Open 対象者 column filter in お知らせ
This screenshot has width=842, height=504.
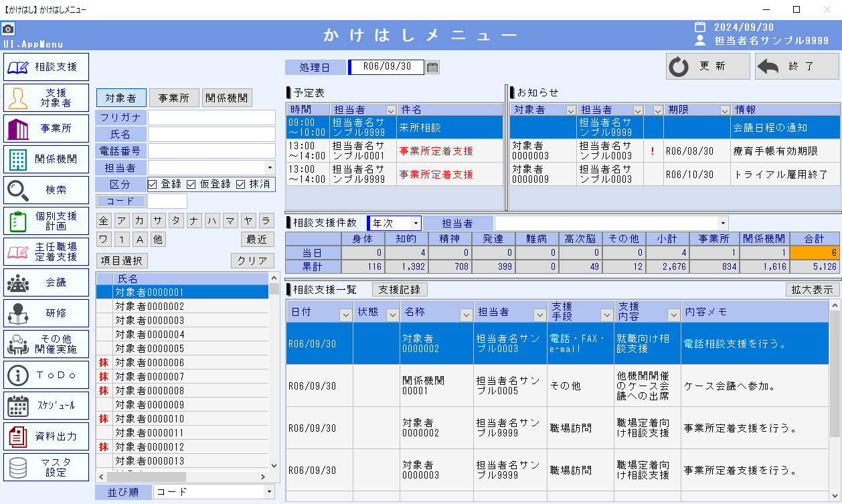(571, 110)
